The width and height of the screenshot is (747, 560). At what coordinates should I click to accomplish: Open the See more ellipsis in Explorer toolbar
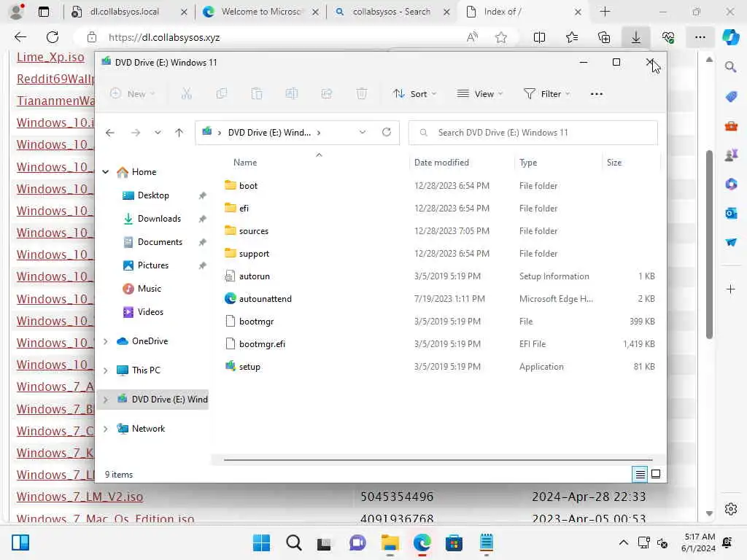(x=597, y=94)
